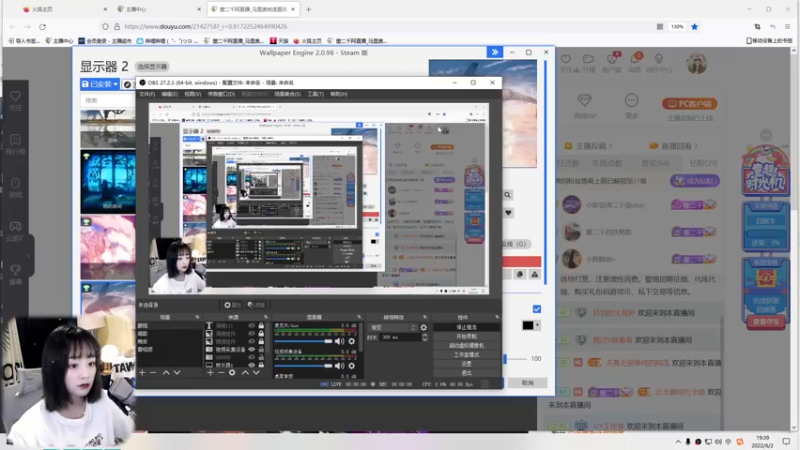
Task: Switch to the 贵宾(64) tab on Douyu
Action: click(656, 163)
